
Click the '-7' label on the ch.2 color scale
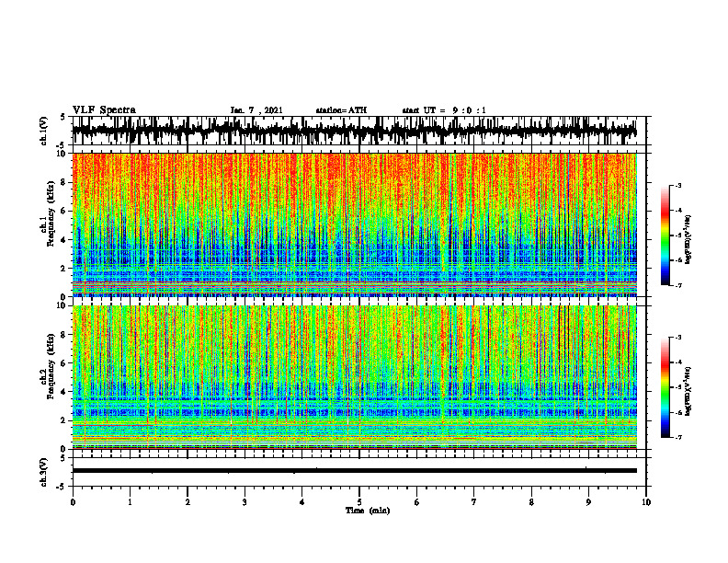[678, 438]
